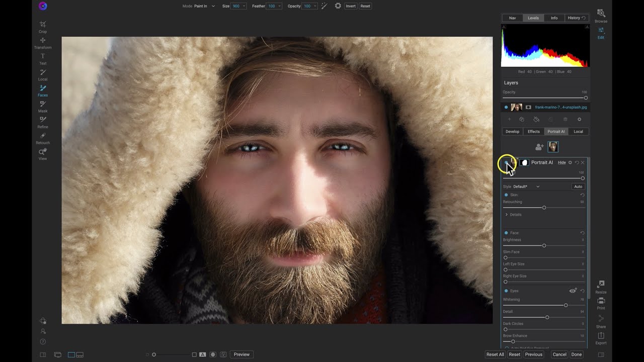Reset the Portrait AI pane with arrow
The image size is (644, 362).
[x=577, y=162]
